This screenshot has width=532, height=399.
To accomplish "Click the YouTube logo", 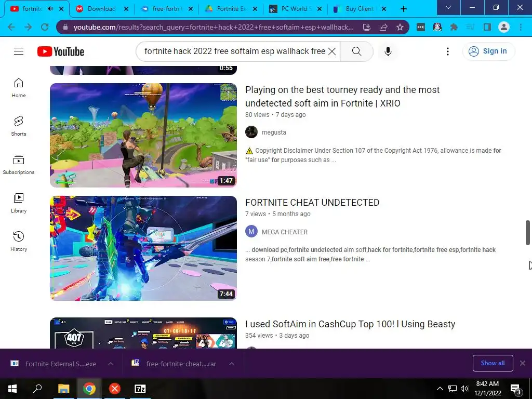I will [x=61, y=51].
